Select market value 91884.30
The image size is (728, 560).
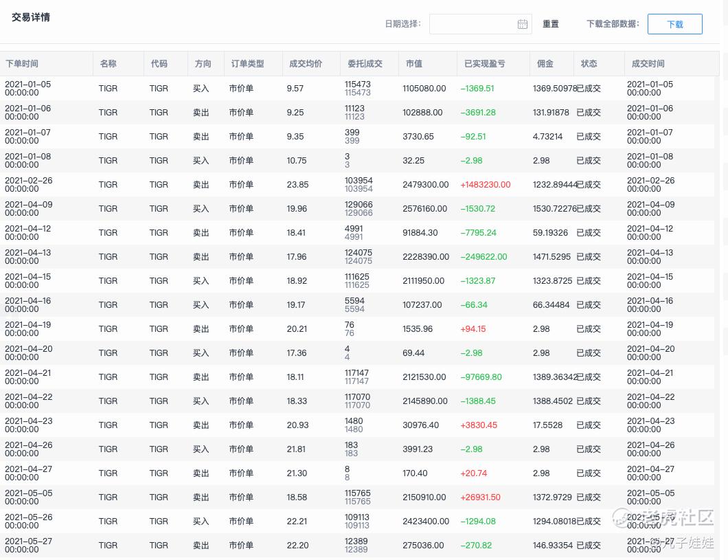(x=420, y=233)
